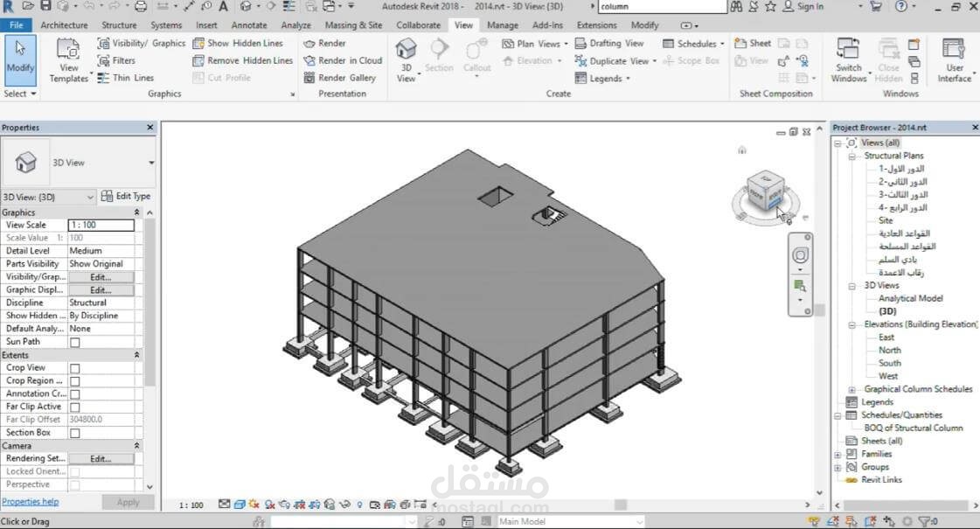Toggle the Annotation Crop checkbox
The width and height of the screenshot is (980, 529).
click(x=75, y=394)
